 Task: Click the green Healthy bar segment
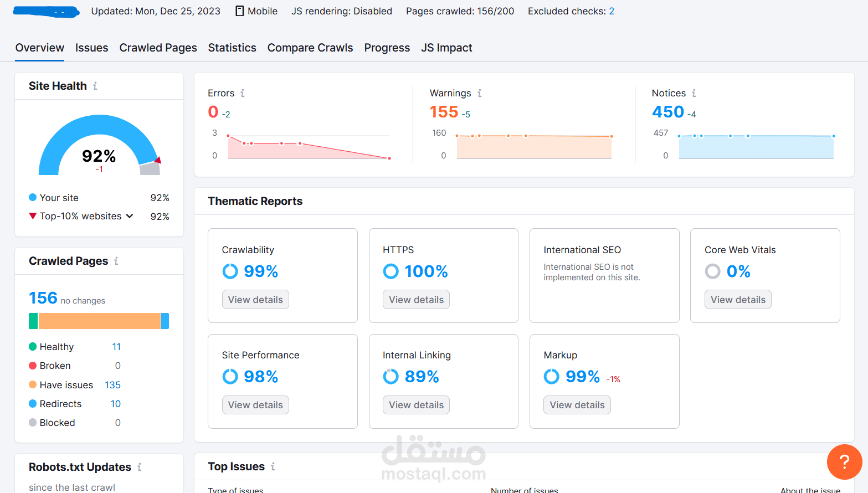click(x=33, y=321)
